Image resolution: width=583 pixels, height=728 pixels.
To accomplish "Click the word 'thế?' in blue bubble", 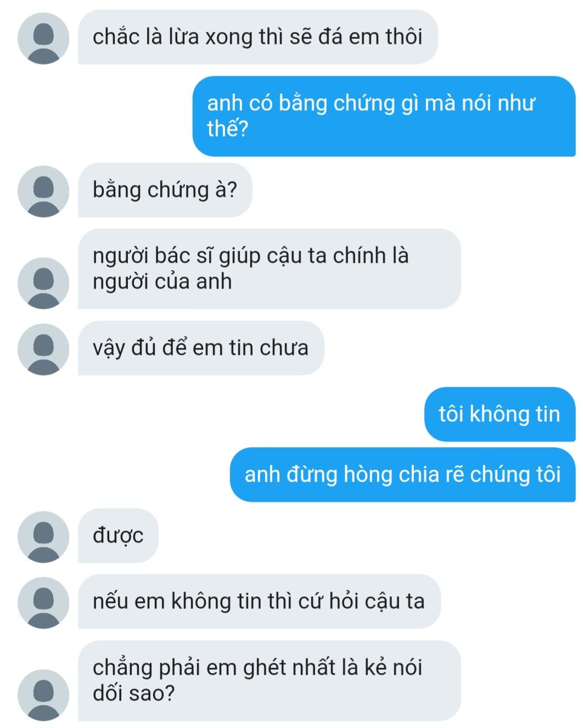I will pos(228,129).
